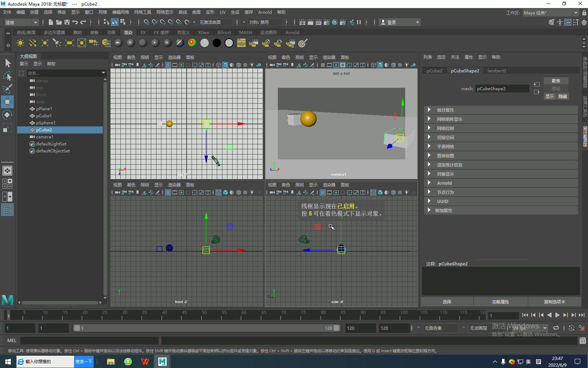Click the ambient light shelf icon
The image size is (588, 368).
click(x=20, y=43)
